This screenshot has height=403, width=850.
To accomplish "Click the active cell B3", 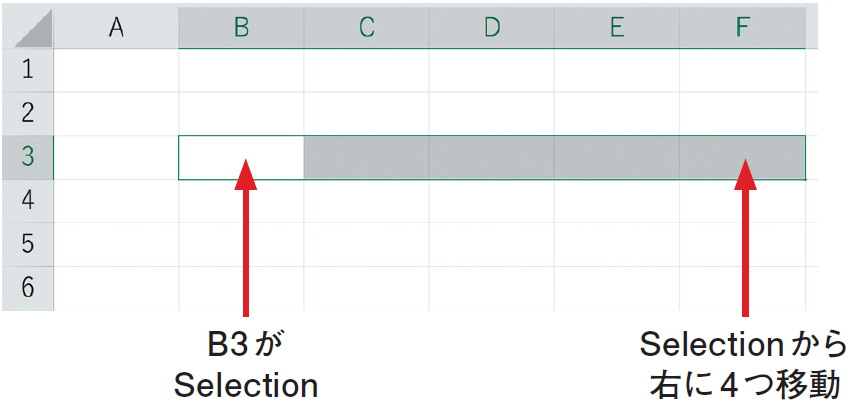I will [241, 157].
